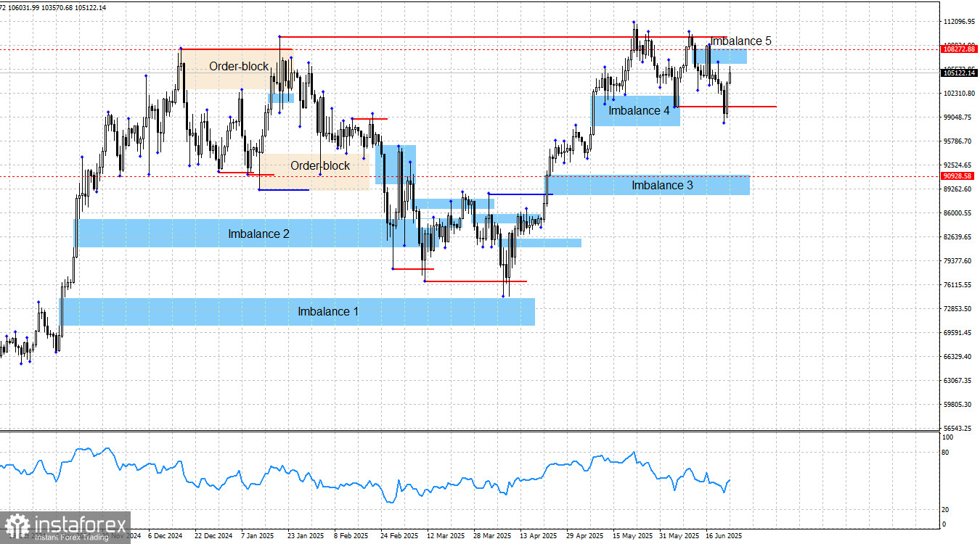980x544 pixels.
Task: Click the 79377.60 price axis value
Action: [958, 261]
